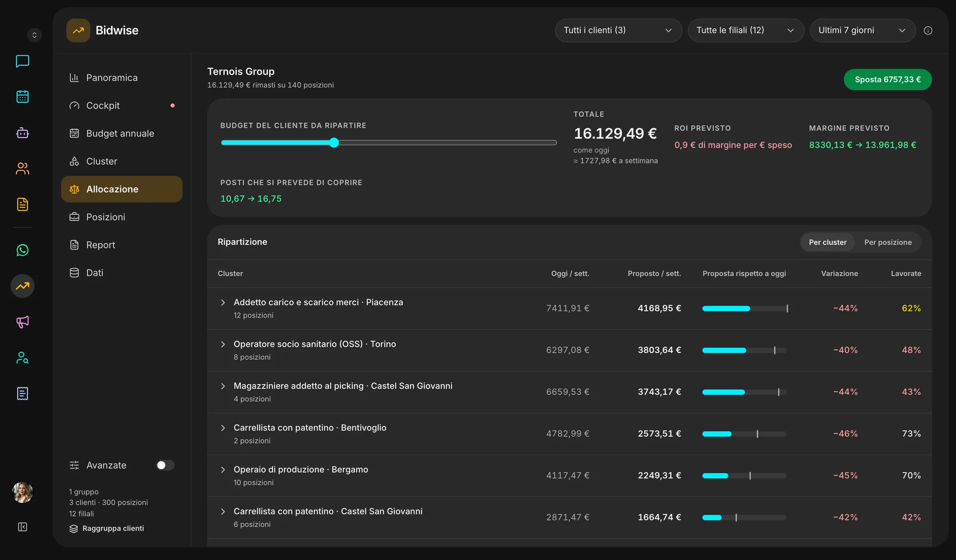Click the stacked layers icon beside Raggruppa clienti

[x=74, y=528]
